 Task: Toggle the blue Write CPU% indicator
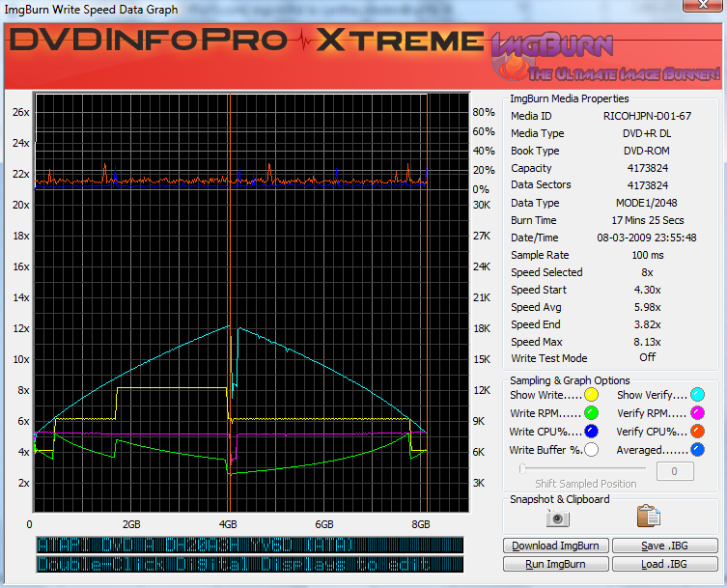(x=591, y=432)
